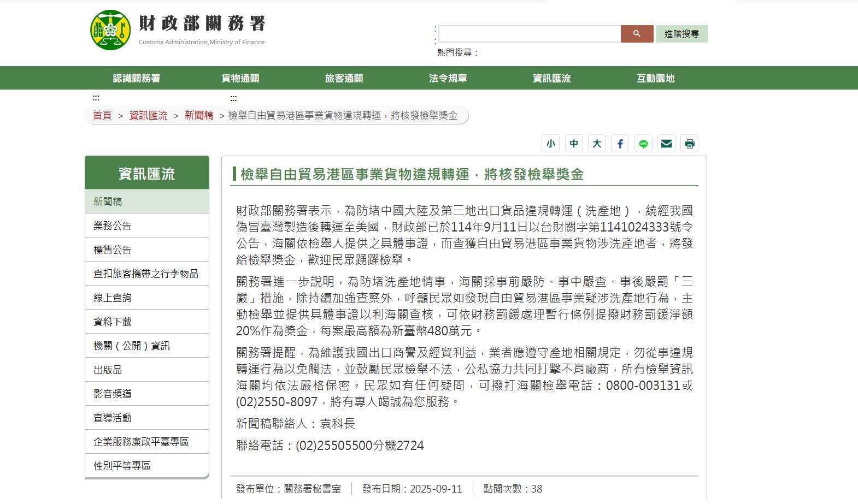Image resolution: width=858 pixels, height=504 pixels.
Task: Focus the site search input field
Action: click(x=530, y=34)
